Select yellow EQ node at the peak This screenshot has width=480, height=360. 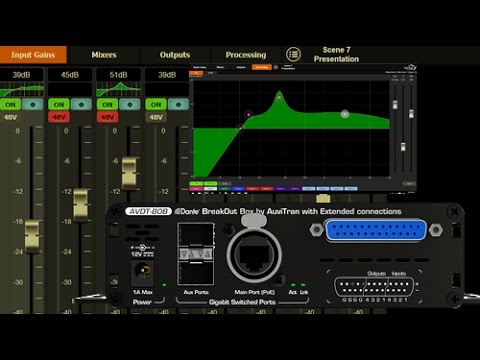[279, 97]
